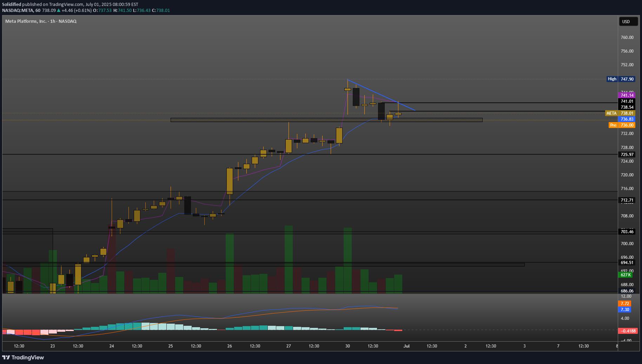Click the 30 date marker on time axis
The width and height of the screenshot is (642, 364).
[x=348, y=346]
